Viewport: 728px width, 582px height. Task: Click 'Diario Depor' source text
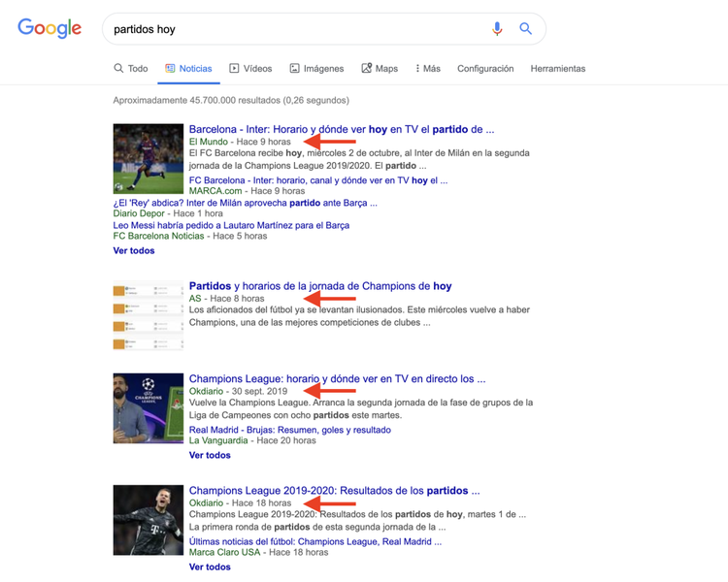(x=139, y=213)
